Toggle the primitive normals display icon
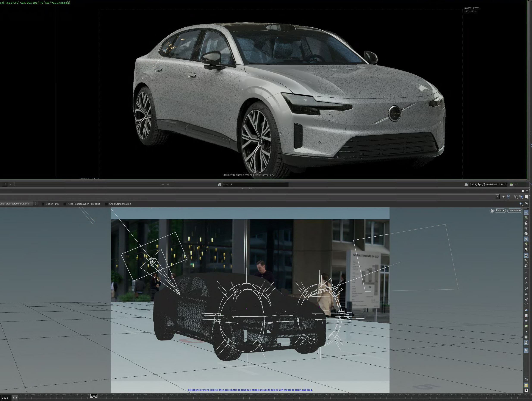Viewport: 532px width, 401px height. pyautogui.click(x=526, y=294)
